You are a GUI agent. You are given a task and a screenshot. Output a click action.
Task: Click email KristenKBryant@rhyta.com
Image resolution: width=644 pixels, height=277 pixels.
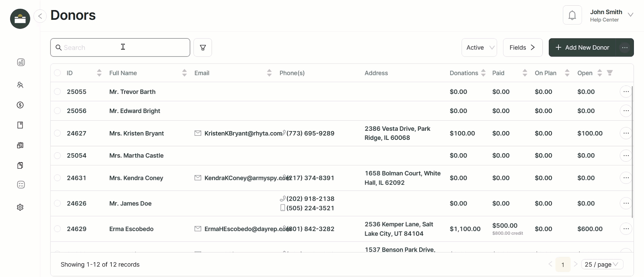pyautogui.click(x=243, y=133)
